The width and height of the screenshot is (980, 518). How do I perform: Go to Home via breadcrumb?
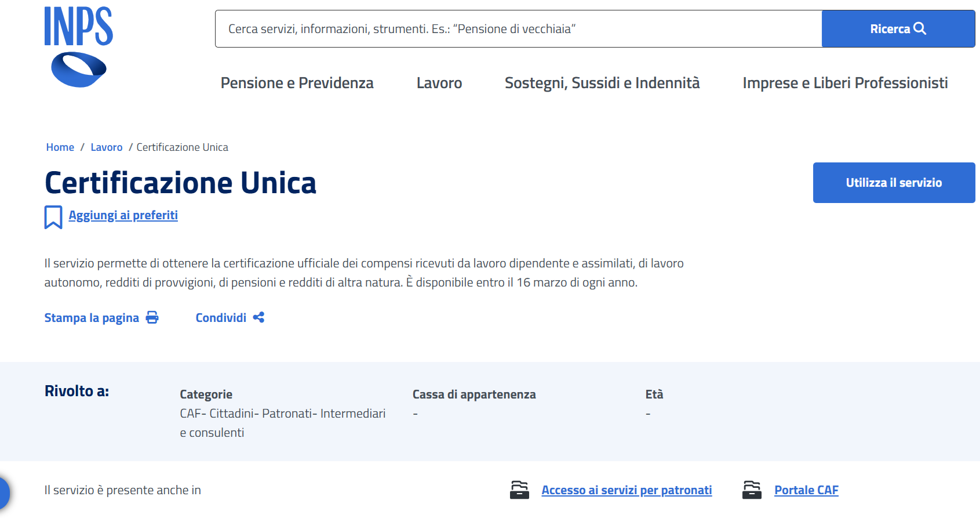(60, 147)
